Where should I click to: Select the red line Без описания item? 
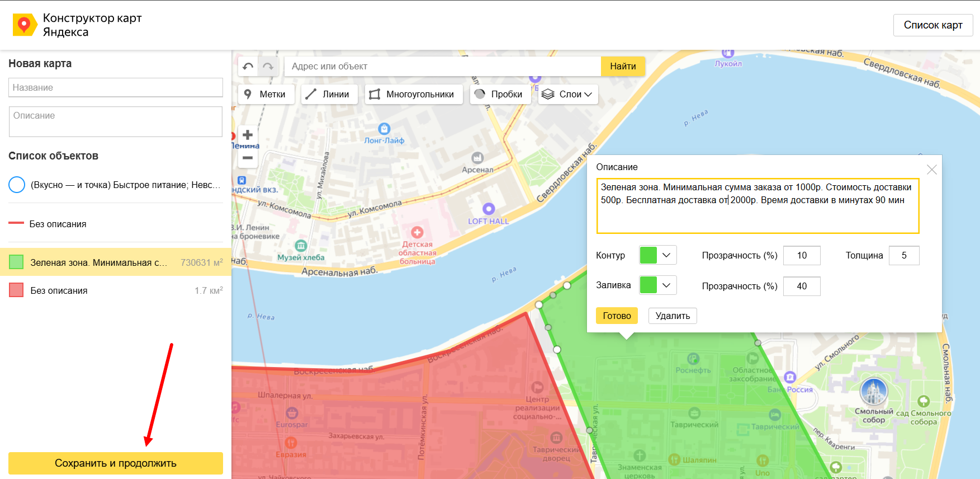click(116, 224)
